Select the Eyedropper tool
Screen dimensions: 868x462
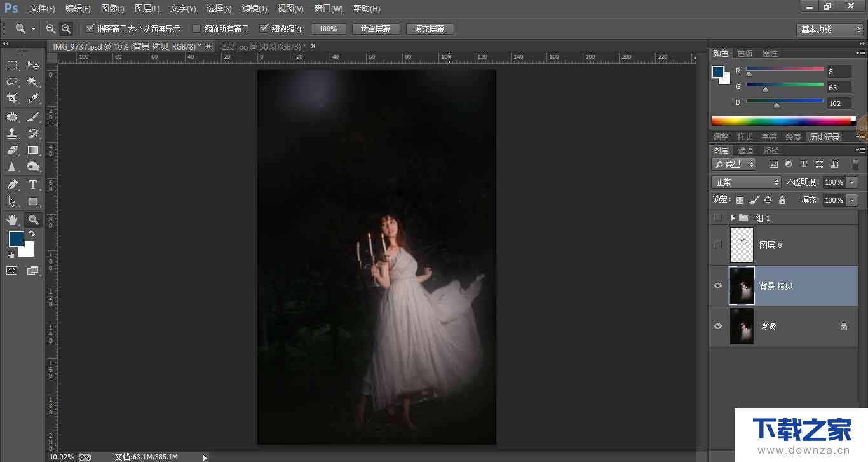coord(33,99)
